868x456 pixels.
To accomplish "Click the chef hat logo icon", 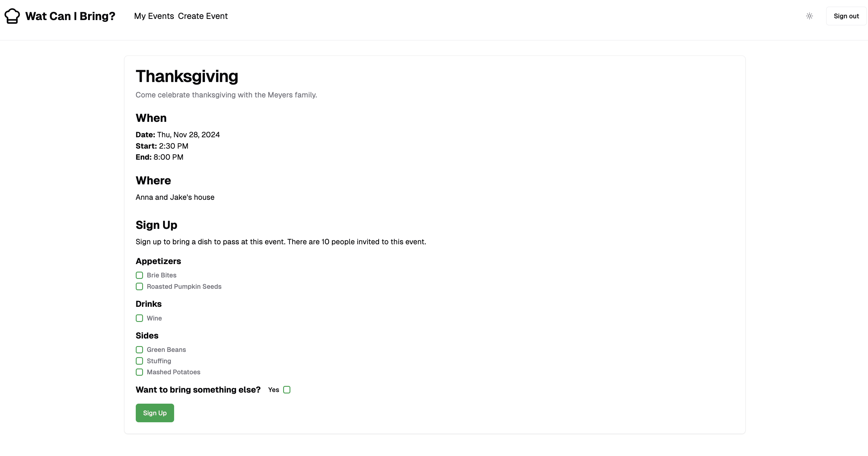I will [x=12, y=16].
